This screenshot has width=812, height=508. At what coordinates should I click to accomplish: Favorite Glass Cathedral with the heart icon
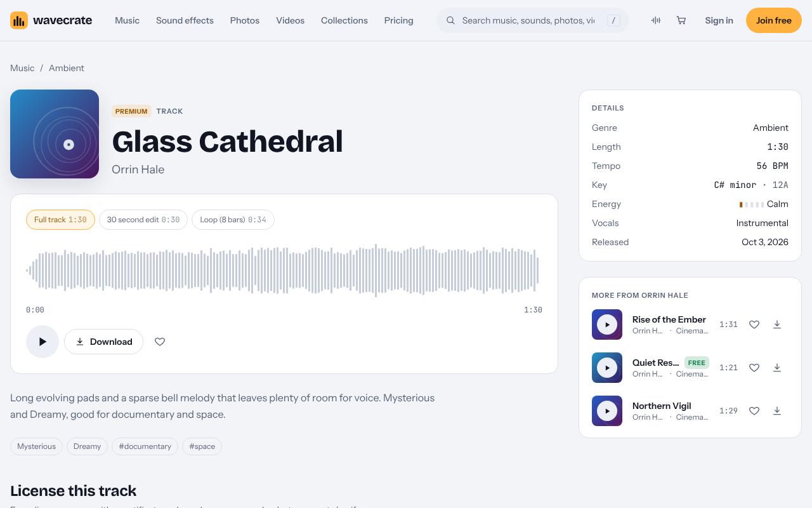160,342
